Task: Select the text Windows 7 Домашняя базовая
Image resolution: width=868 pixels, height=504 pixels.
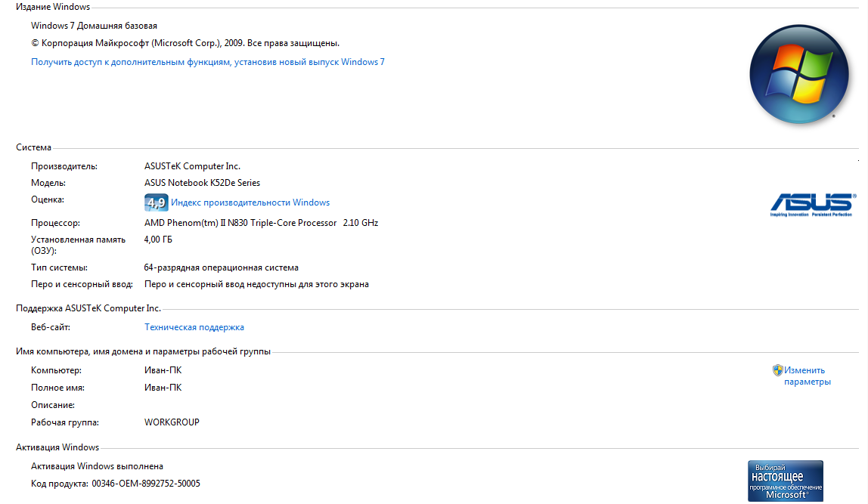Action: coord(94,26)
